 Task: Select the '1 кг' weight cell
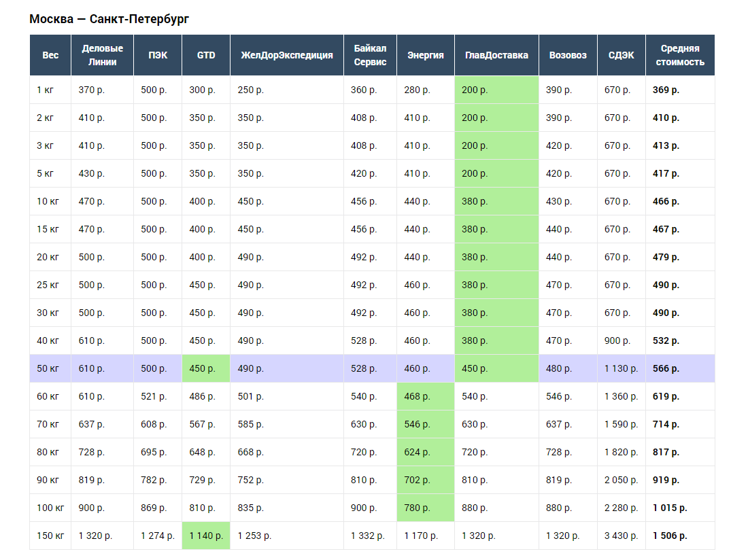[50, 90]
